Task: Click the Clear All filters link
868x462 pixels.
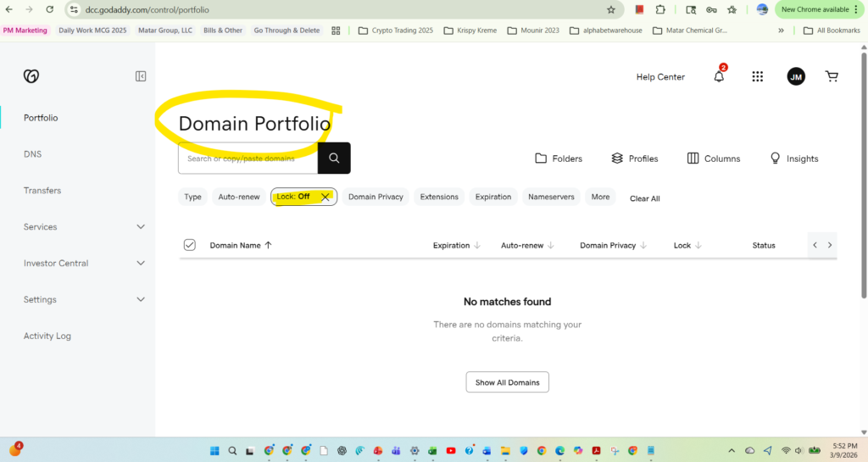Action: 644,198
